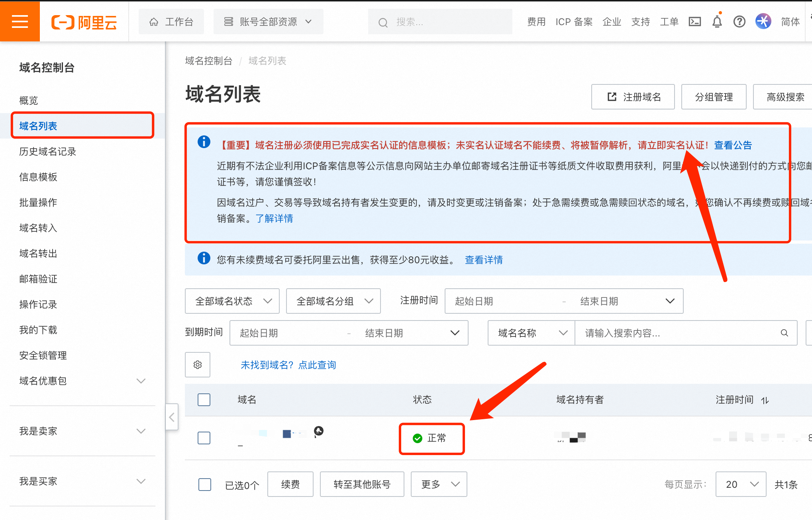The image size is (812, 520).
Task: Change the 每页显示 20 page size
Action: [x=741, y=484]
